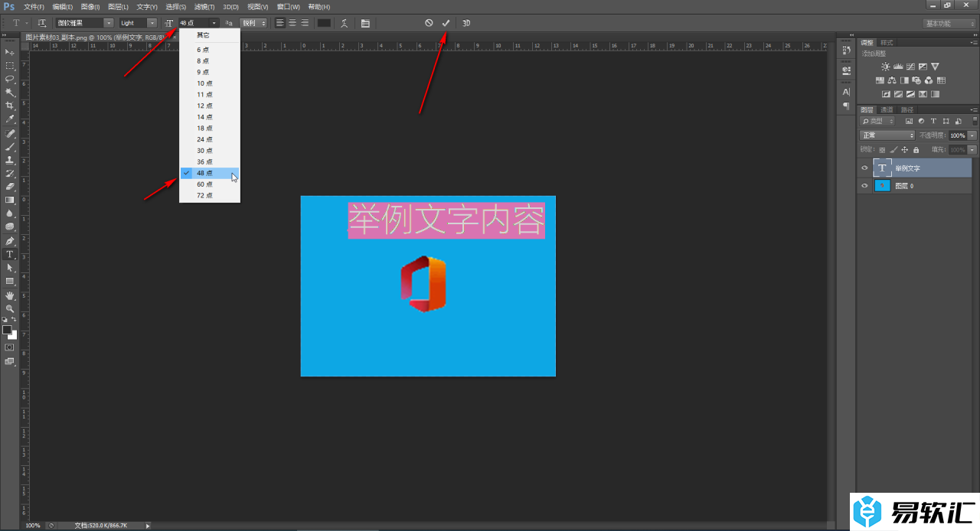Select the Move tool
This screenshot has height=531, width=980.
tap(10, 51)
